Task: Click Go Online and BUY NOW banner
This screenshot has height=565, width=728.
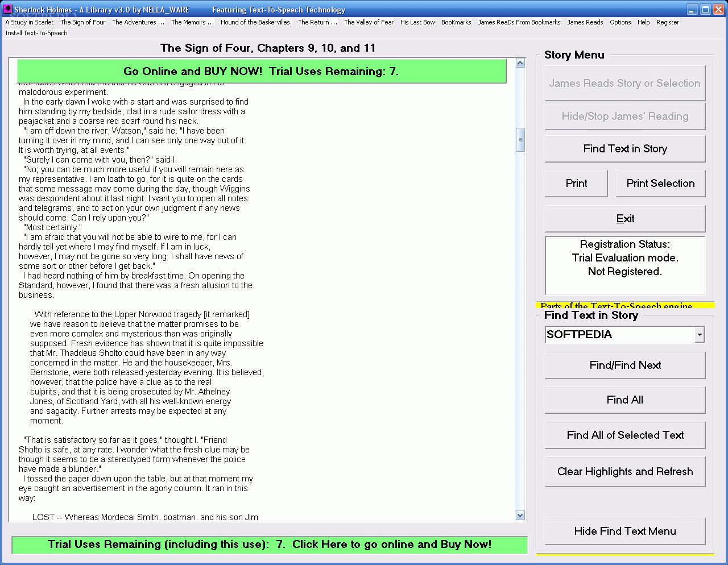Action: click(x=262, y=71)
